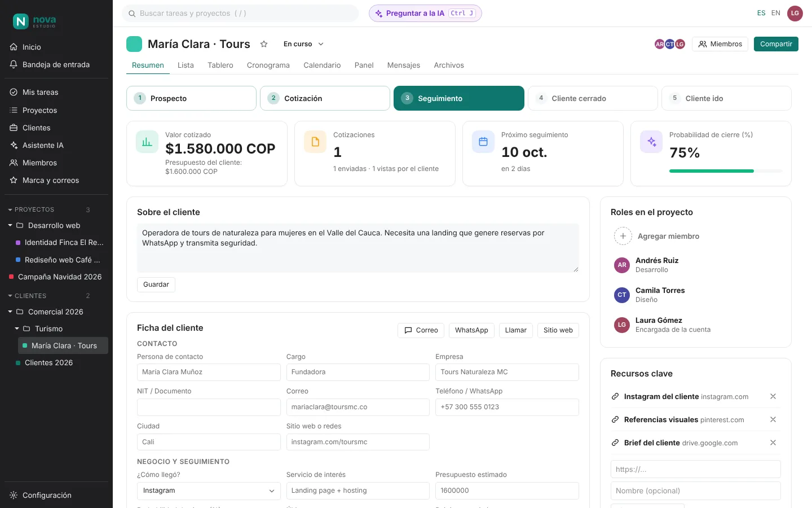Open the Archivos tab
The height and width of the screenshot is (508, 812).
[449, 65]
